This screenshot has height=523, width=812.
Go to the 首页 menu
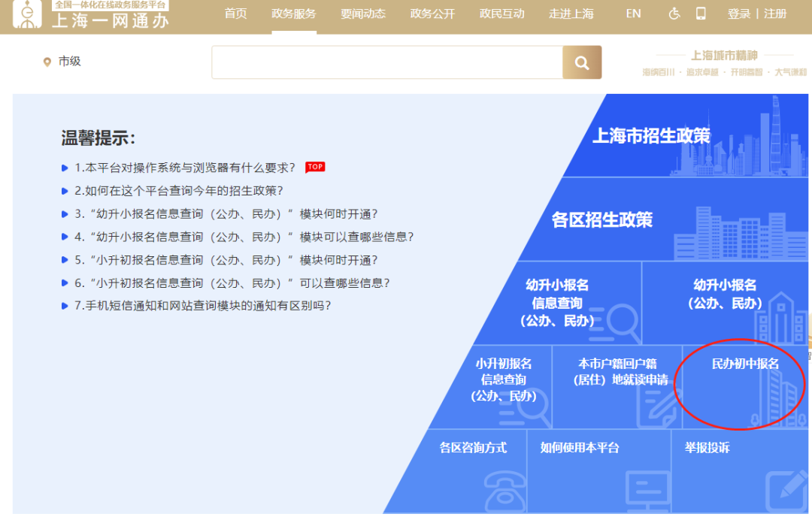(235, 14)
